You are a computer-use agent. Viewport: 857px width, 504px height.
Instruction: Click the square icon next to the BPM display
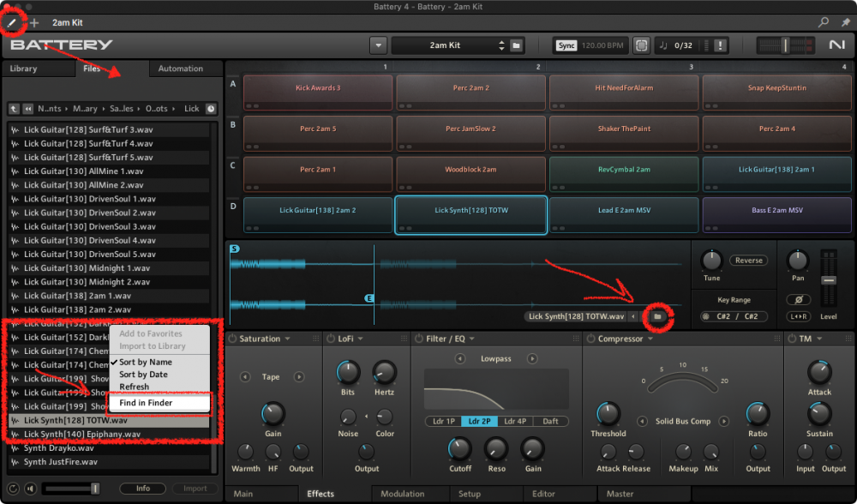click(641, 45)
